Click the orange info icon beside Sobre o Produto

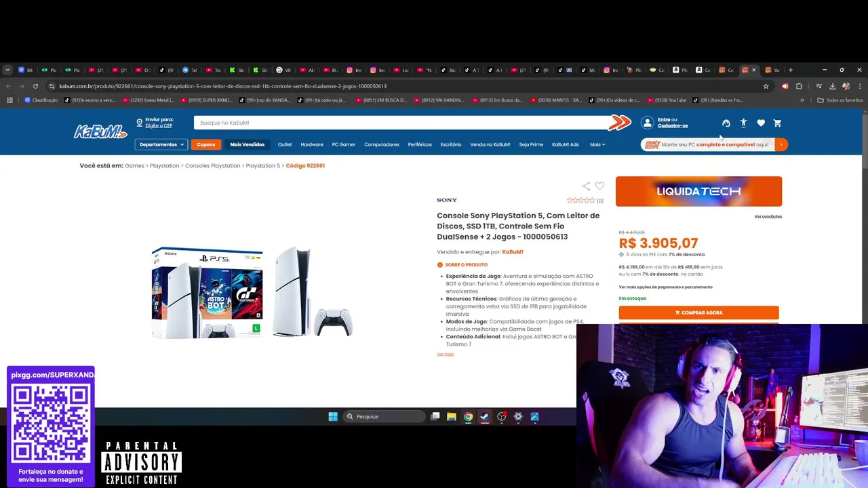click(440, 265)
